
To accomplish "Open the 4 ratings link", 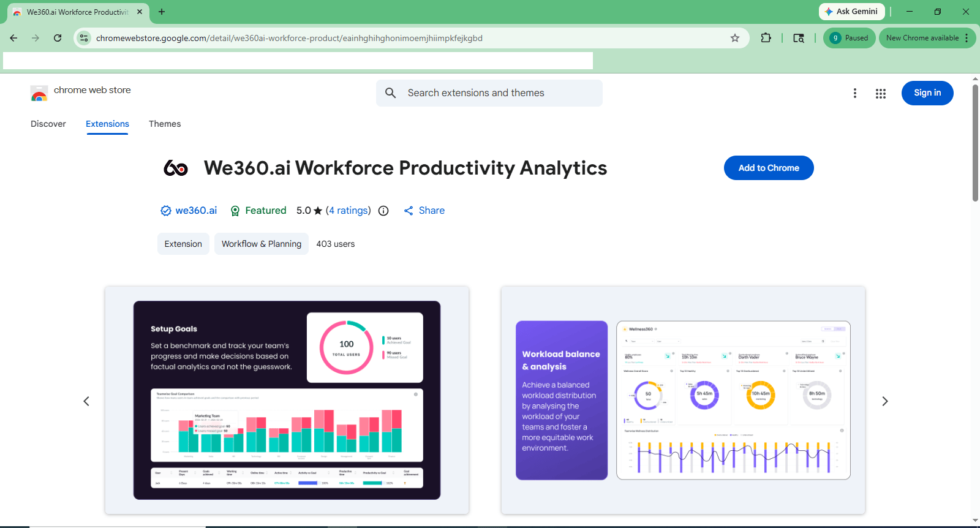I will (348, 211).
